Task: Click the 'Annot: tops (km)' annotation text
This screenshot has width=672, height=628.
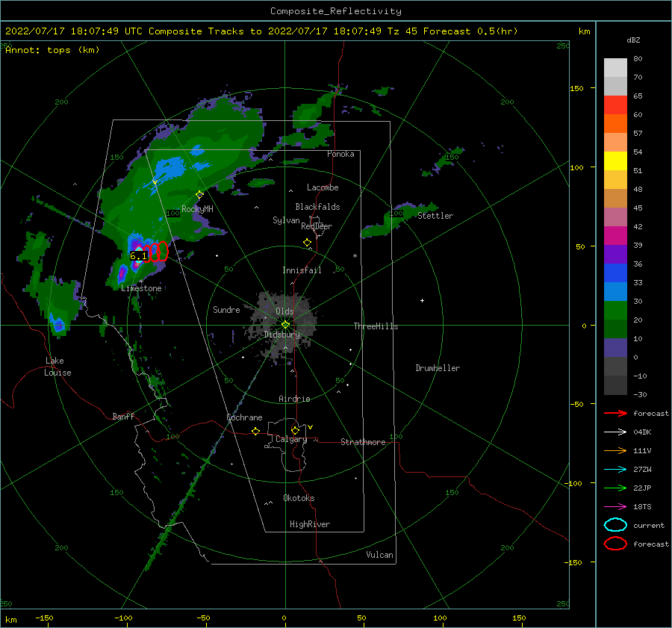Action: pos(52,50)
